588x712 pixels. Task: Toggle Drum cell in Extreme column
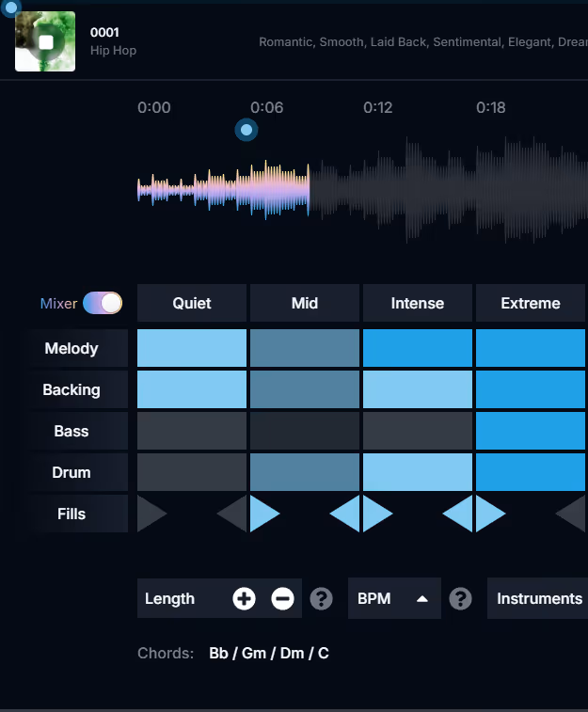coord(531,472)
